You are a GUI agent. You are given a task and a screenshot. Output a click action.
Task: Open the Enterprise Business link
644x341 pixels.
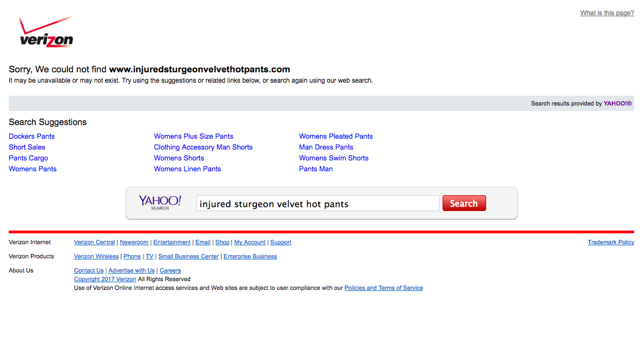click(250, 257)
